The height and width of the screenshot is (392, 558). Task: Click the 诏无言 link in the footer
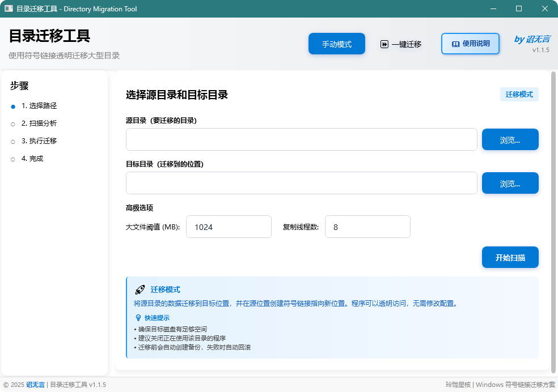[35, 385]
